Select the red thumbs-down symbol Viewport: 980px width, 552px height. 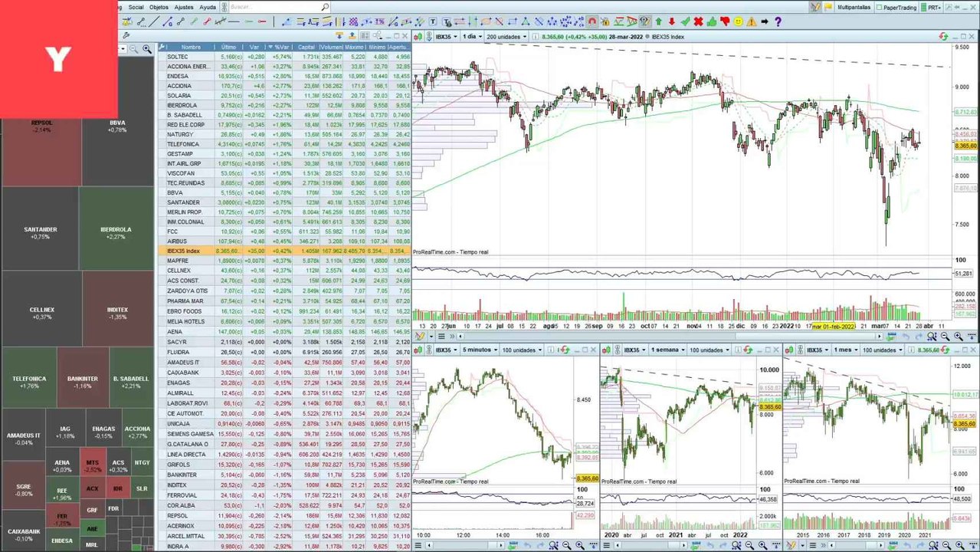tap(724, 21)
